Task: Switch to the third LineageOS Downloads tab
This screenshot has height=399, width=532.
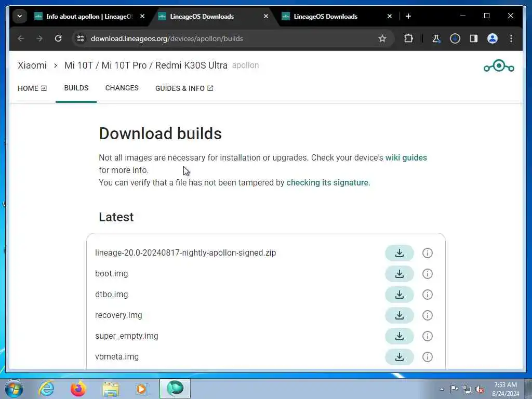Action: (336, 16)
